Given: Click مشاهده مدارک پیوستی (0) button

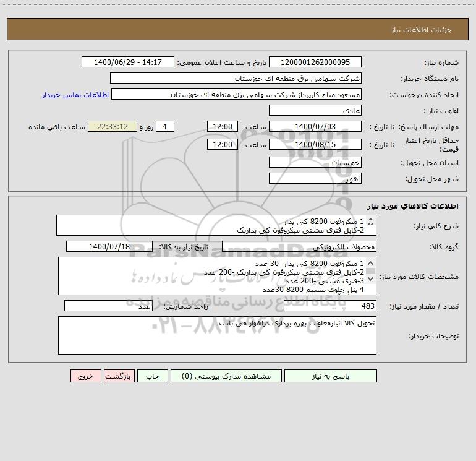Looking at the screenshot, I should (x=226, y=376).
